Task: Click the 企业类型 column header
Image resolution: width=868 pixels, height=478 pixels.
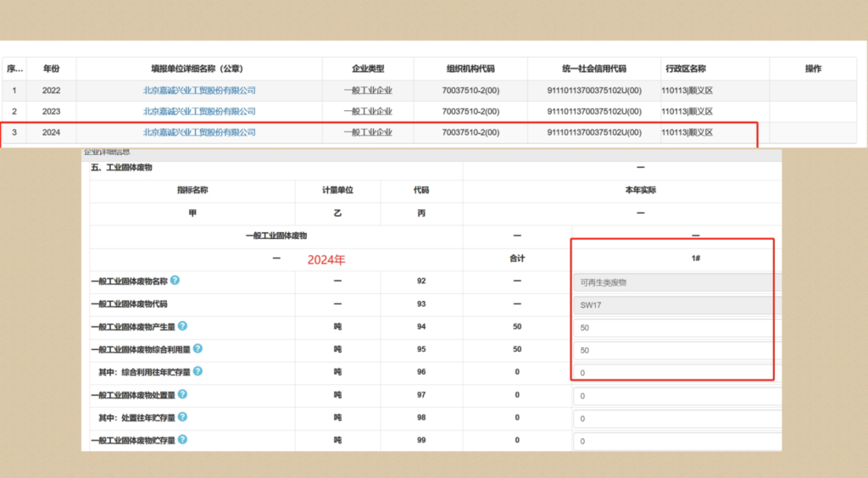Action: tap(368, 69)
